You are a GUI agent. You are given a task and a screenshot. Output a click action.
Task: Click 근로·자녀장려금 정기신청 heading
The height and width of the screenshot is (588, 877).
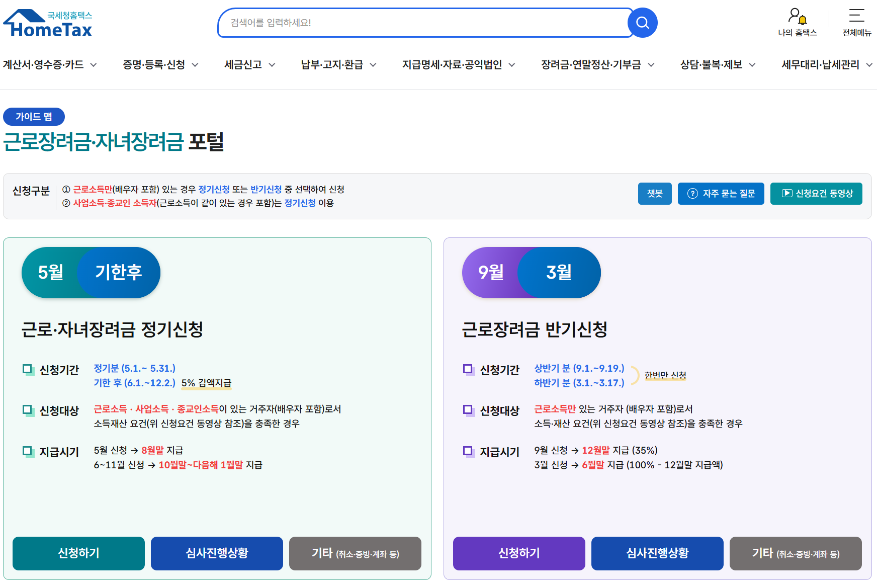coord(112,329)
